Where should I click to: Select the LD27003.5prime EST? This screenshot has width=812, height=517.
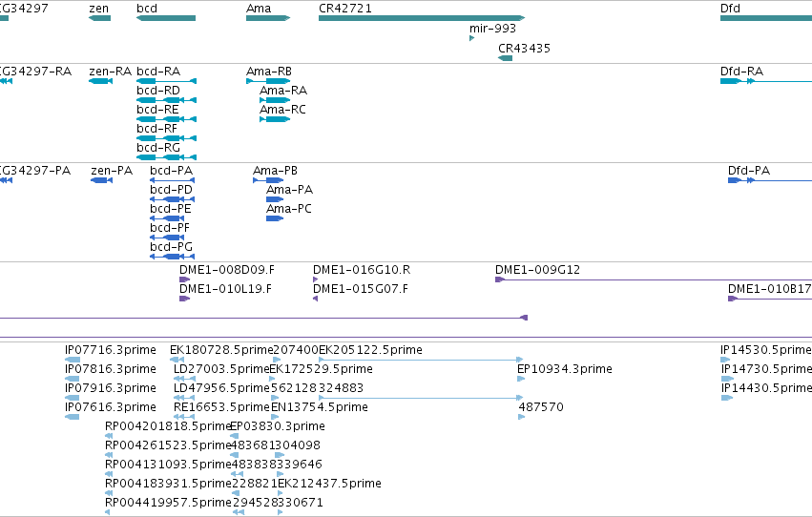[x=184, y=379]
